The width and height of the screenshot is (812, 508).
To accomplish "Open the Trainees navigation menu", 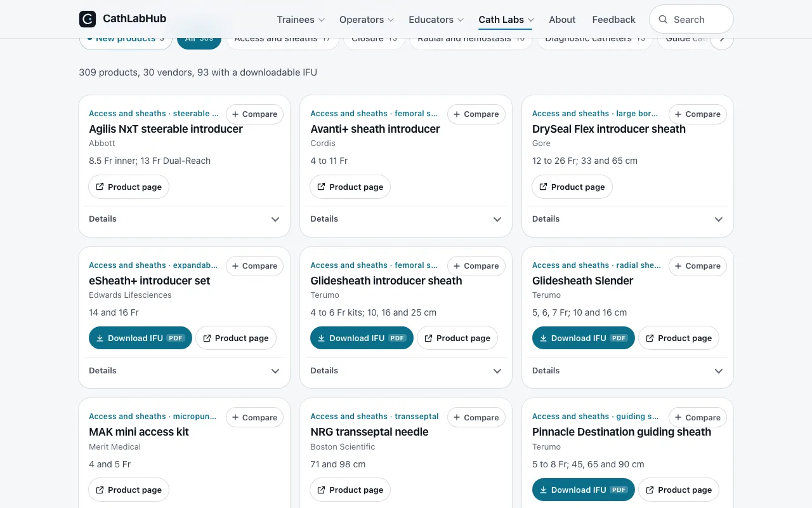I will coord(301,20).
